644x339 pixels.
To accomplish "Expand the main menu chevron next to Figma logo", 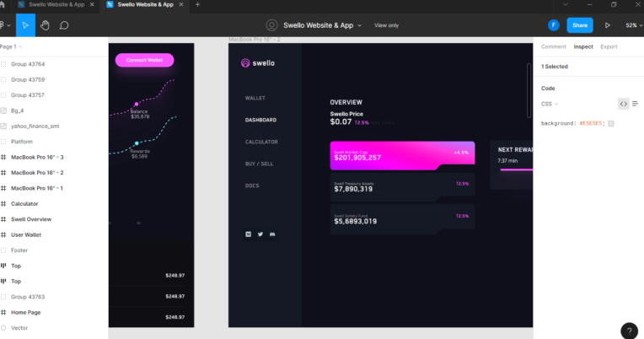I will (x=8, y=25).
